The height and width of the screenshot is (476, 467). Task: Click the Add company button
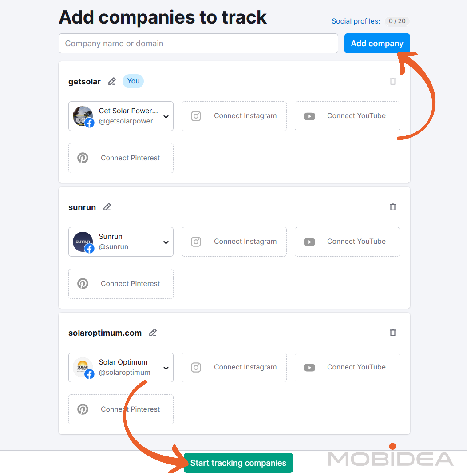(x=377, y=43)
